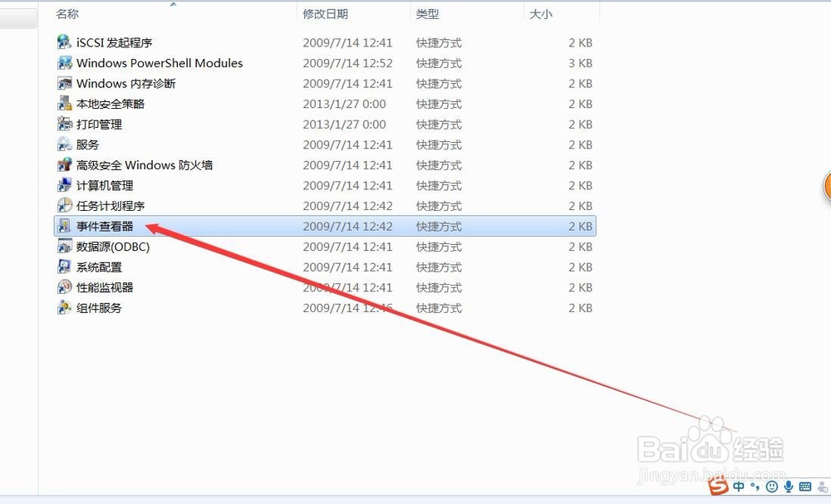Click the 数据源(ODBC) icon
The image size is (831, 504).
click(64, 246)
